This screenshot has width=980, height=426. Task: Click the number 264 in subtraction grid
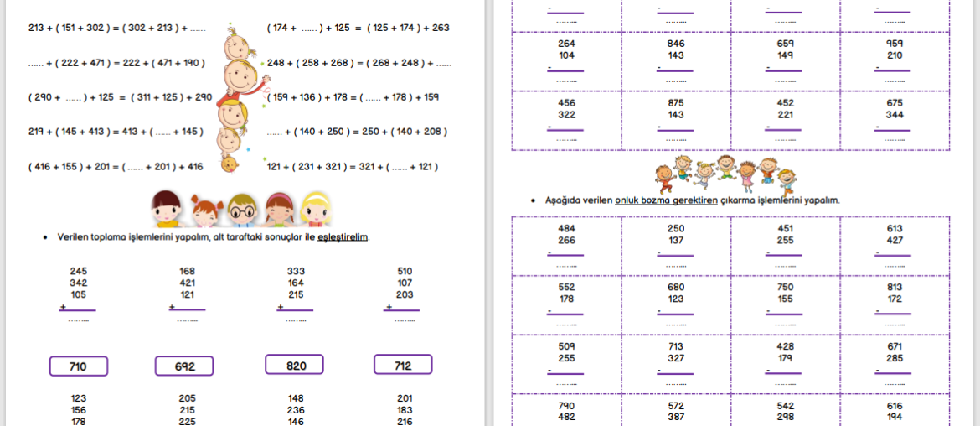(x=566, y=44)
